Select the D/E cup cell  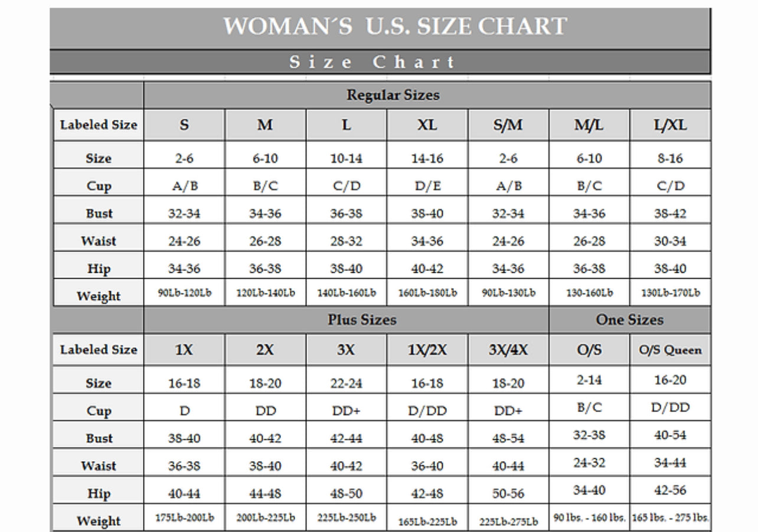point(427,186)
